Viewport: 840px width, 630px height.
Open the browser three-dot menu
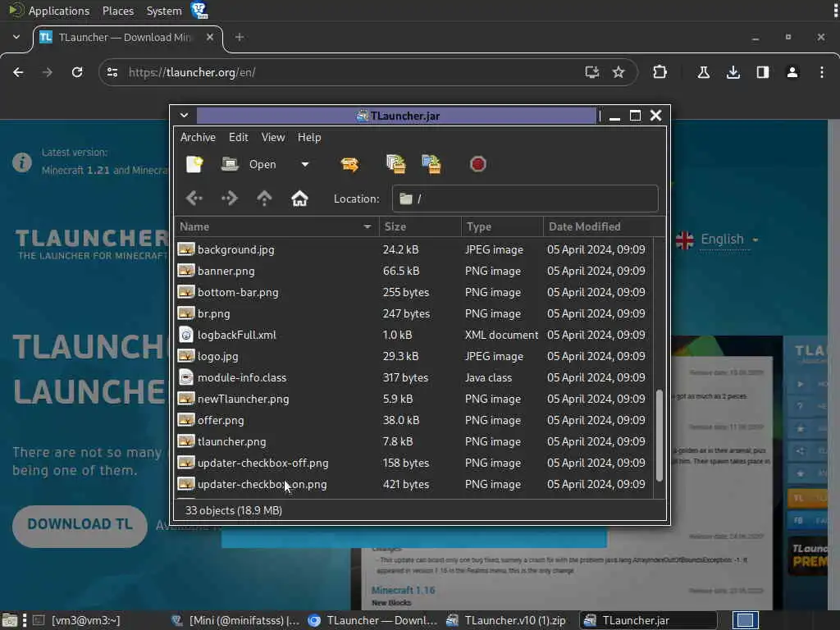pos(822,72)
